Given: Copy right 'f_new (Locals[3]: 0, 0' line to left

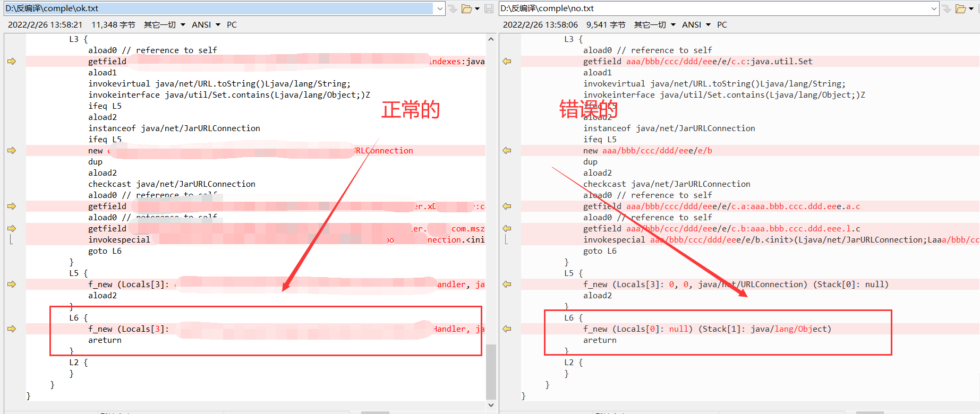Looking at the screenshot, I should click(x=507, y=284).
